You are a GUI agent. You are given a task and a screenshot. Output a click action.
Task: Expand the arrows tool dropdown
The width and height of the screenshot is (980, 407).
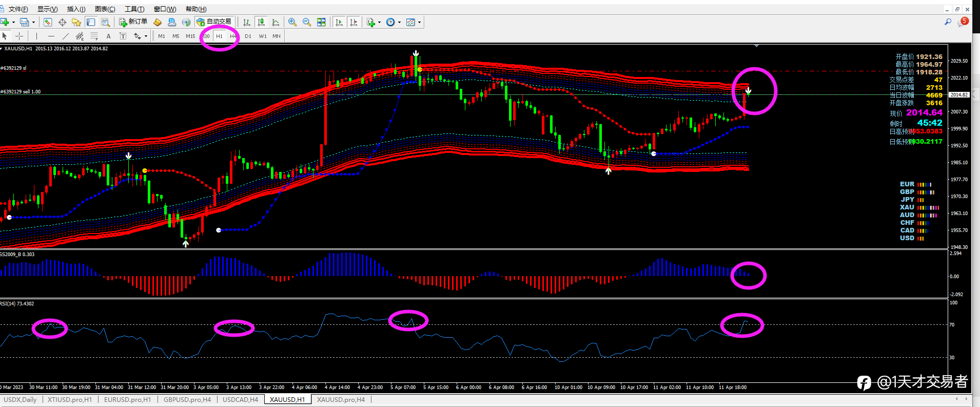tap(146, 36)
